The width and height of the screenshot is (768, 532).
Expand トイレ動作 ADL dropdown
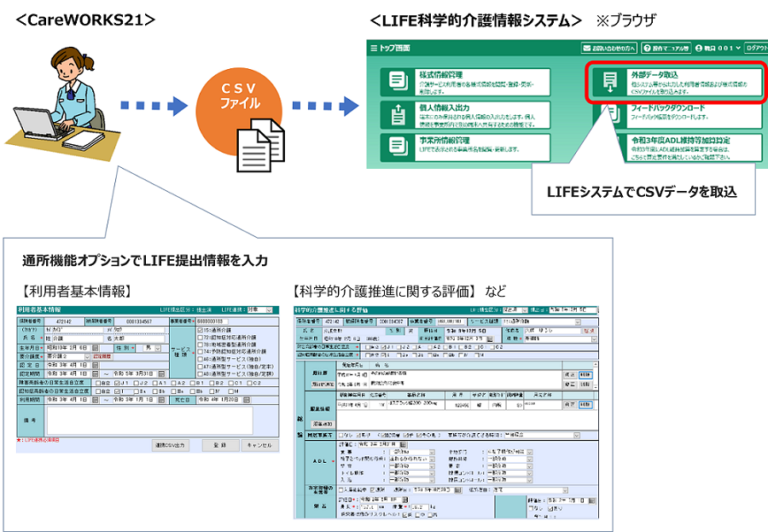(432, 473)
